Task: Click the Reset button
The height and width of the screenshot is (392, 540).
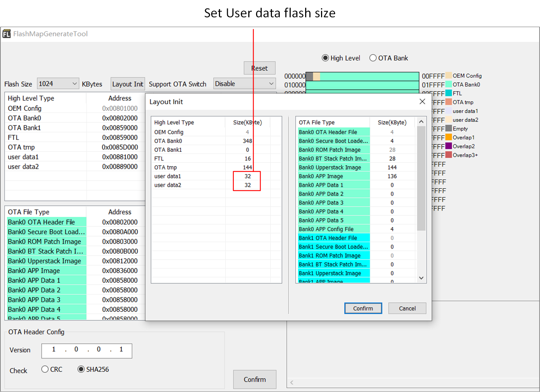Action: pos(260,68)
